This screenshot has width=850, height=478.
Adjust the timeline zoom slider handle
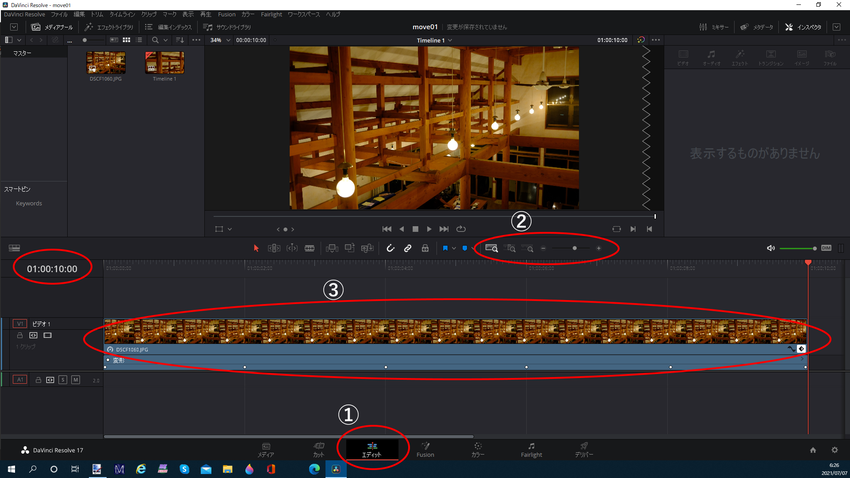coord(575,248)
